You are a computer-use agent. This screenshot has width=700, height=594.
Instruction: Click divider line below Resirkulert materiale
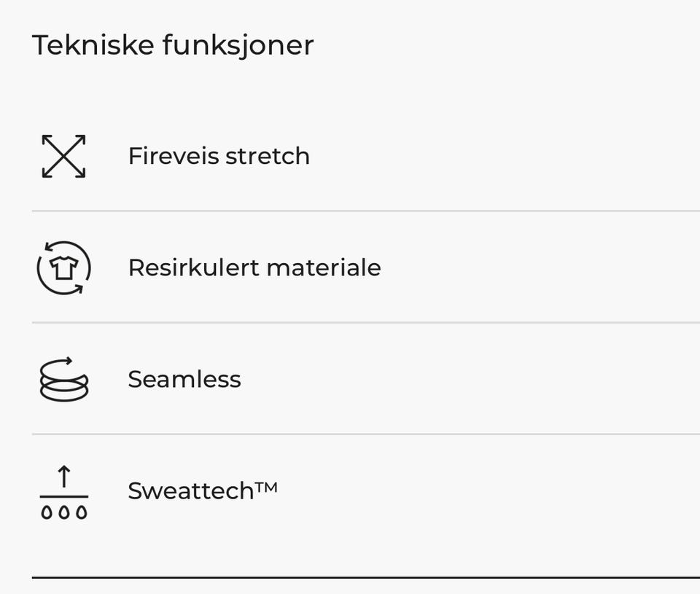click(365, 323)
